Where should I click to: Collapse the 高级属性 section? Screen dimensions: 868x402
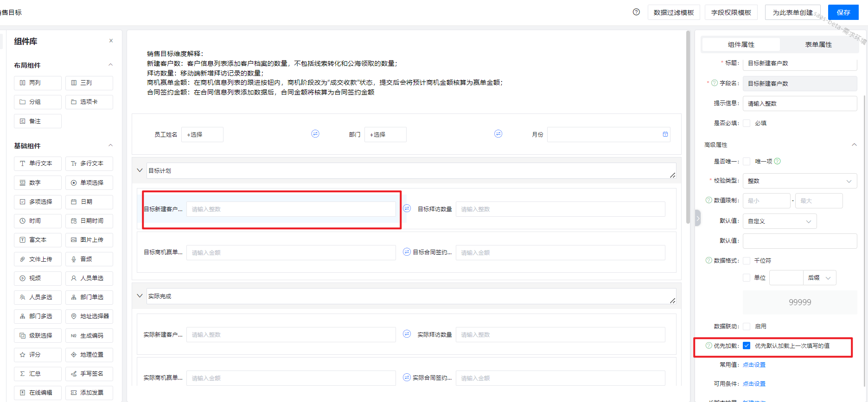854,145
